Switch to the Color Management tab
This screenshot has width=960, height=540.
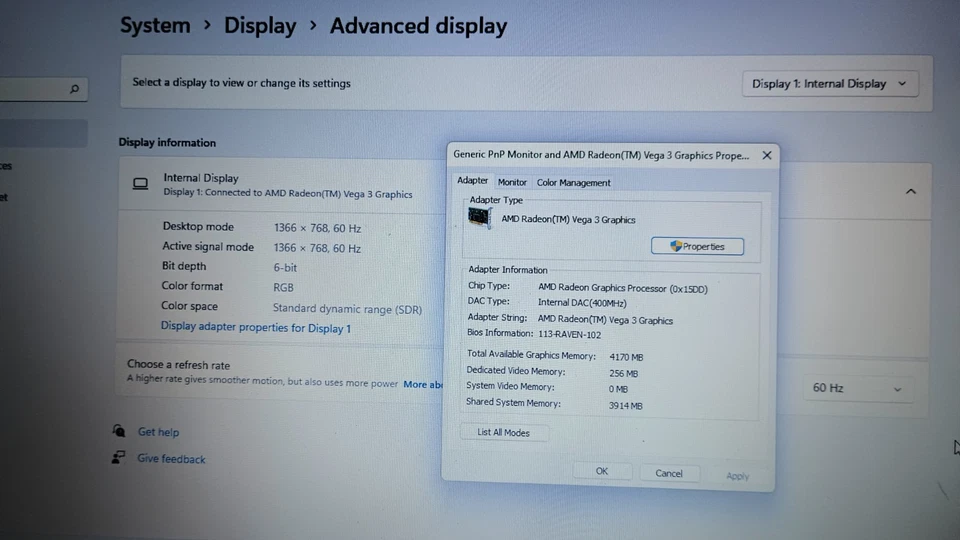[x=573, y=182]
